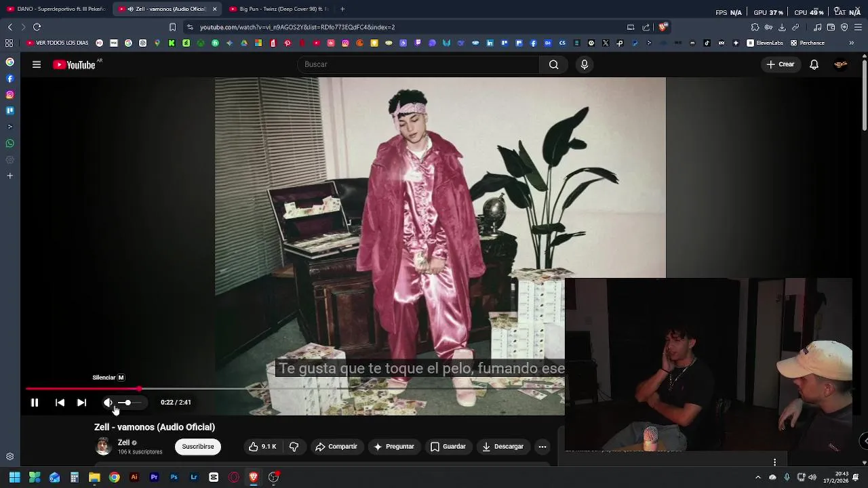This screenshot has width=868, height=488.
Task: Open YouTube notifications bell
Action: (x=814, y=64)
